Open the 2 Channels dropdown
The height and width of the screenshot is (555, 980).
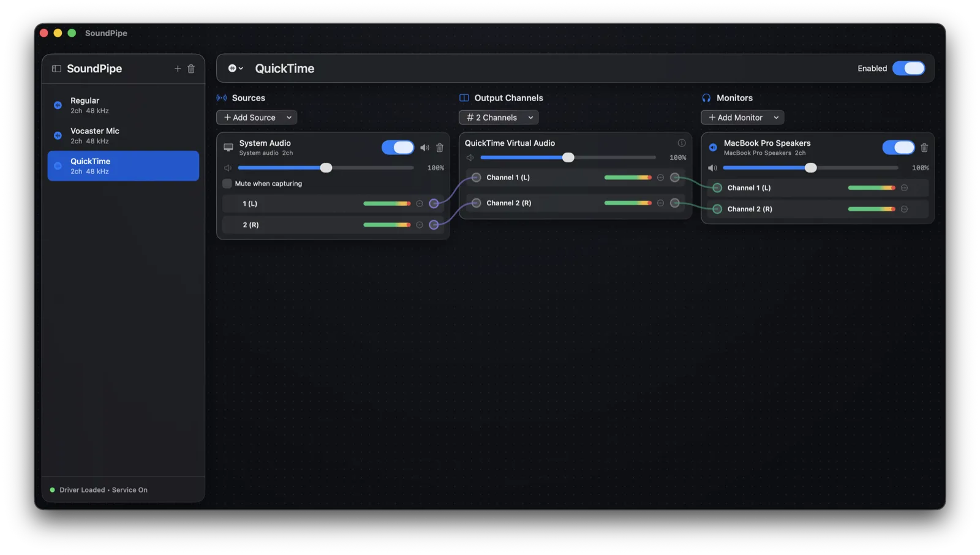(x=499, y=118)
